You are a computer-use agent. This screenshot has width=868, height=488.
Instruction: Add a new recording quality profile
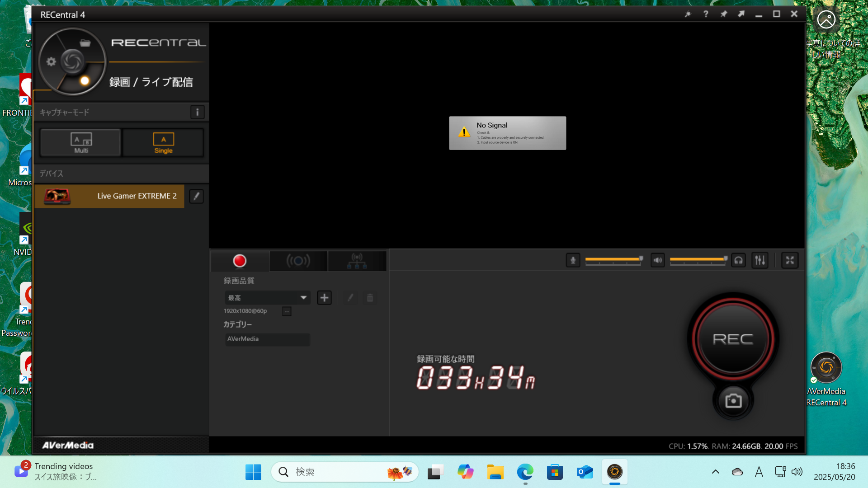tap(324, 298)
